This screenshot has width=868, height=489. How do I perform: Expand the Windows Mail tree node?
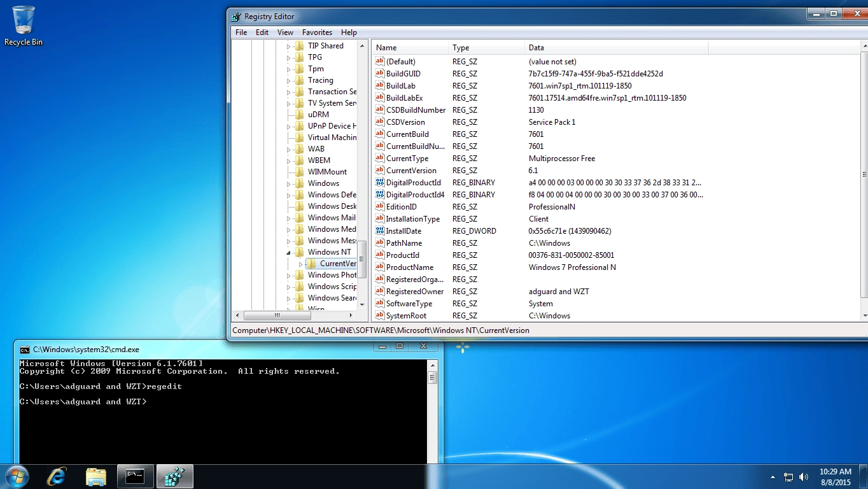[288, 218]
